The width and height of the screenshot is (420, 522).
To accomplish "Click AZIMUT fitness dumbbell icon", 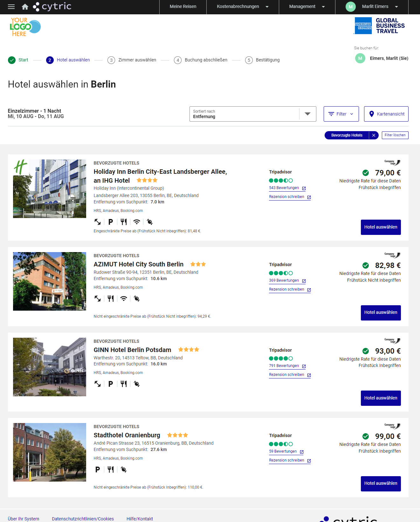I will pos(98,299).
